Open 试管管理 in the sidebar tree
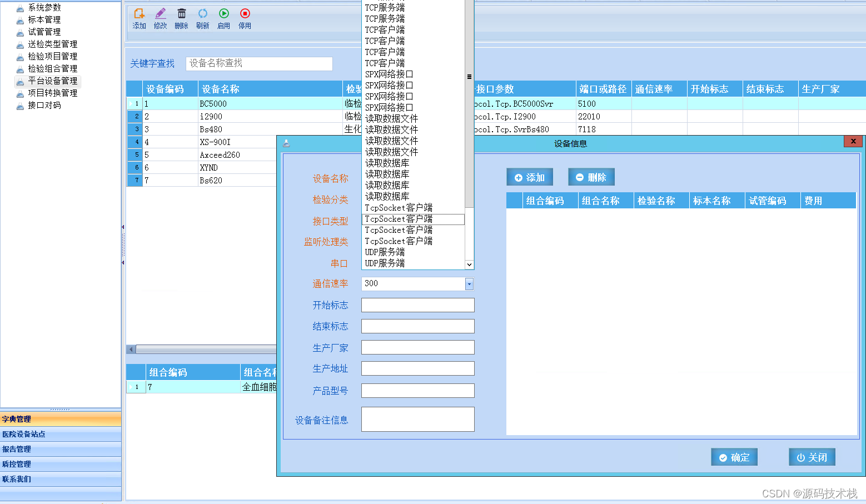 (44, 32)
